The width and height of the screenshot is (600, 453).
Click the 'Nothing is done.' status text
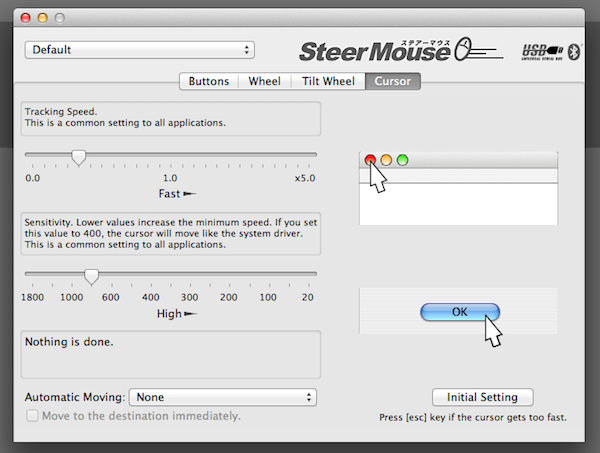coord(69,342)
